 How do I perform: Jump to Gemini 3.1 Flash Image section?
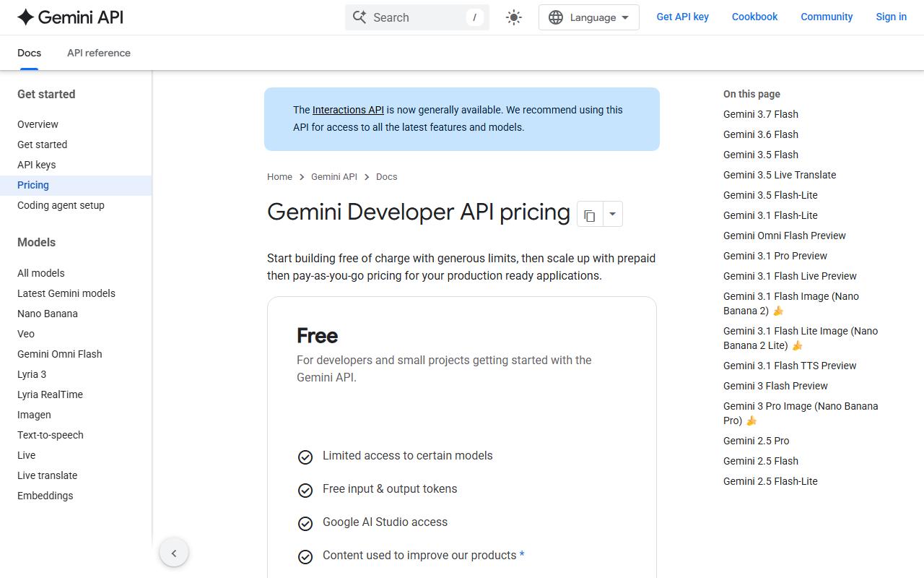coord(791,303)
